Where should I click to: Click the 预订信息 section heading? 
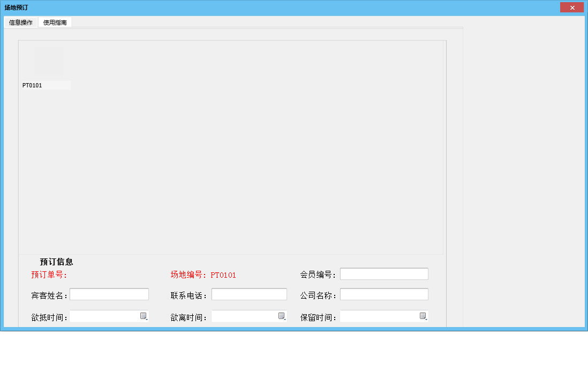point(57,262)
